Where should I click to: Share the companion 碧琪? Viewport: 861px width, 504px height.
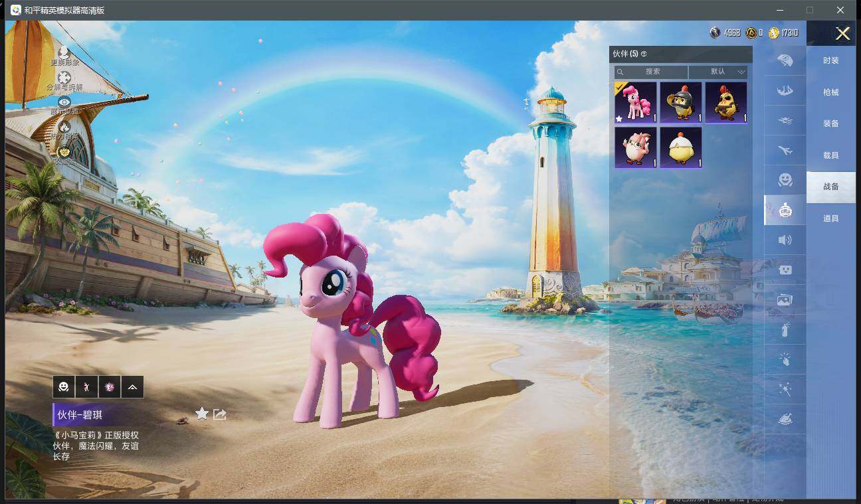[x=220, y=414]
